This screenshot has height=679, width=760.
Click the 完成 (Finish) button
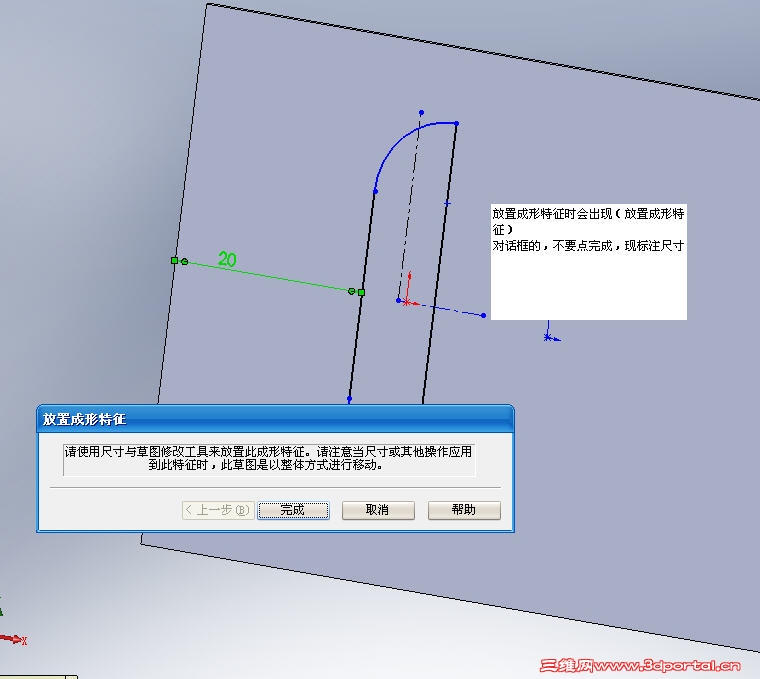293,510
